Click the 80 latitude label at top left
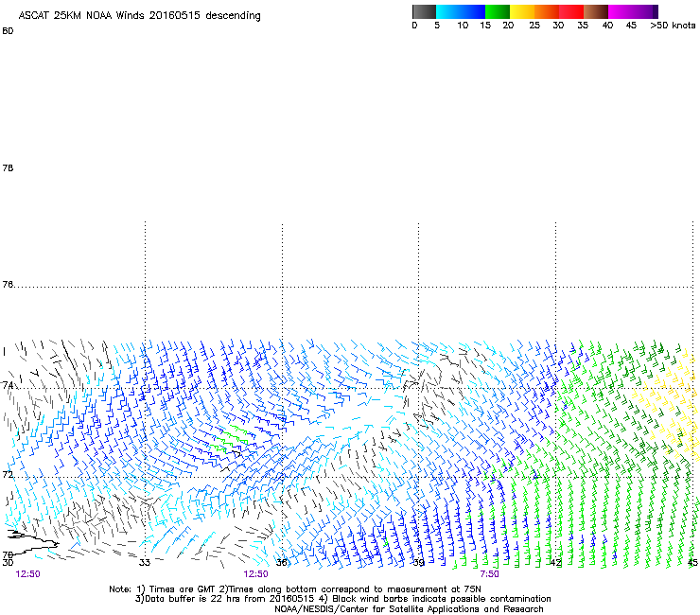This screenshot has height=615, width=700. click(x=8, y=31)
